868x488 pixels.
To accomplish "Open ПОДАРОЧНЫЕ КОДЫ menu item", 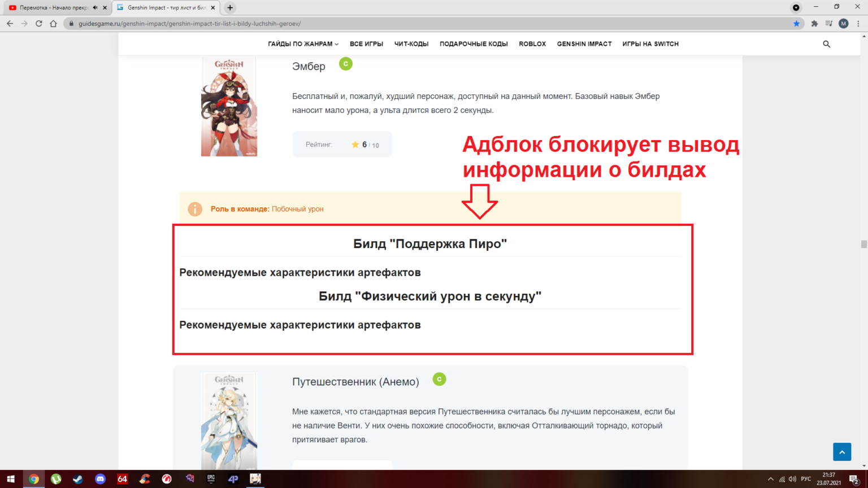I will (474, 44).
